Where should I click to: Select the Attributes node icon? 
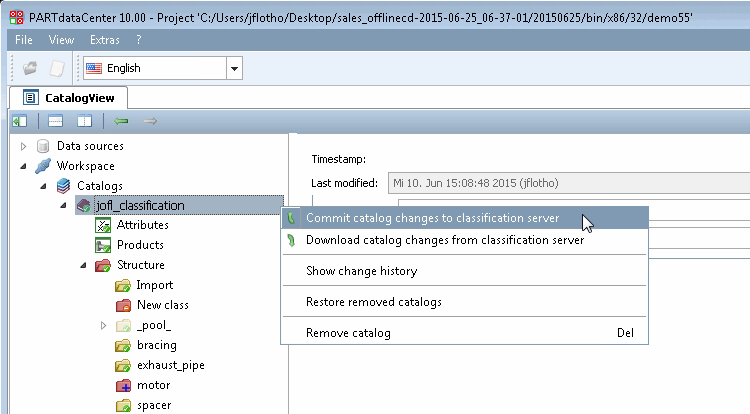tap(103, 225)
